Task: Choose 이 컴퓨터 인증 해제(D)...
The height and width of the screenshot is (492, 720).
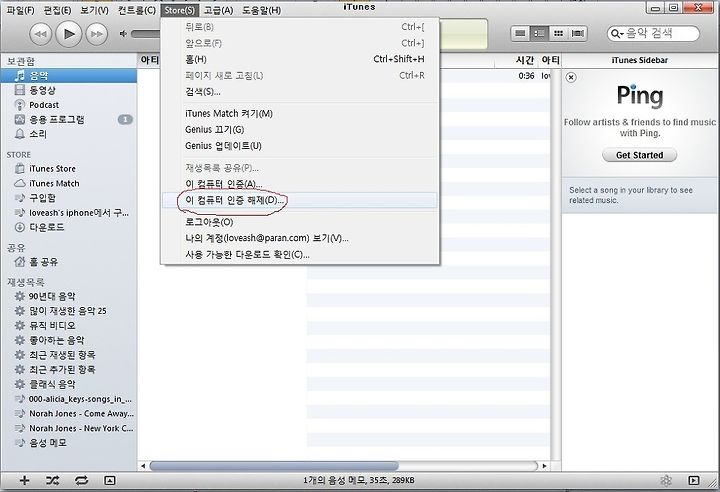Action: pos(300,200)
